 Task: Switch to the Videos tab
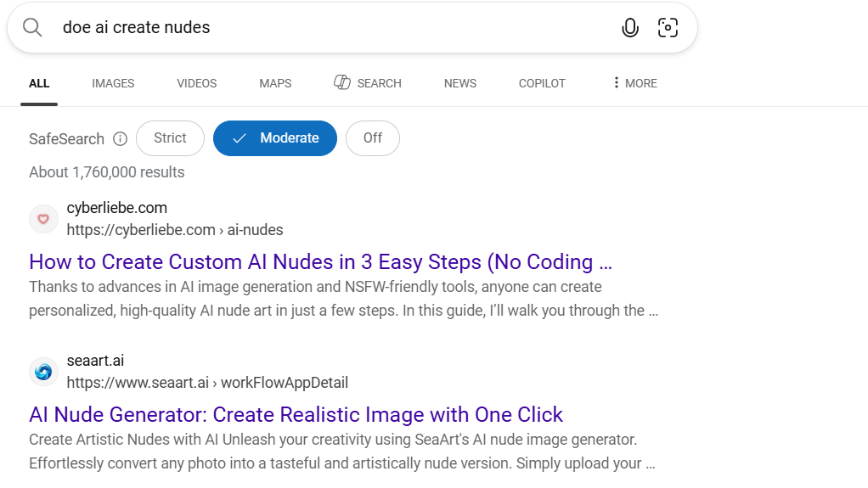click(x=196, y=83)
